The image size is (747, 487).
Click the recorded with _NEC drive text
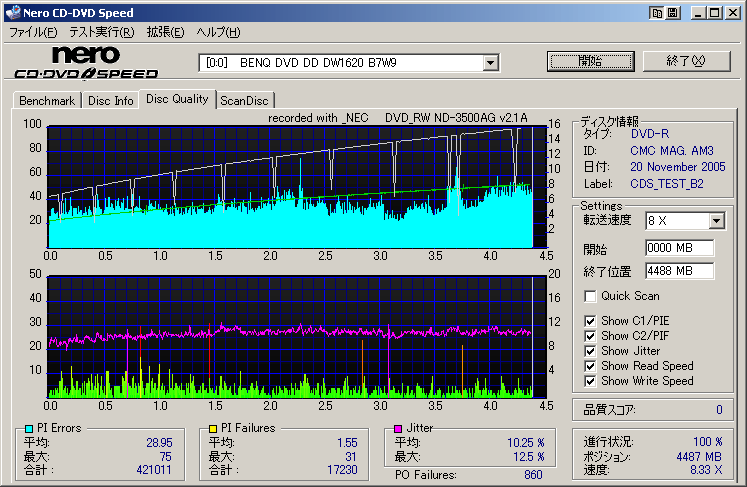coord(398,118)
